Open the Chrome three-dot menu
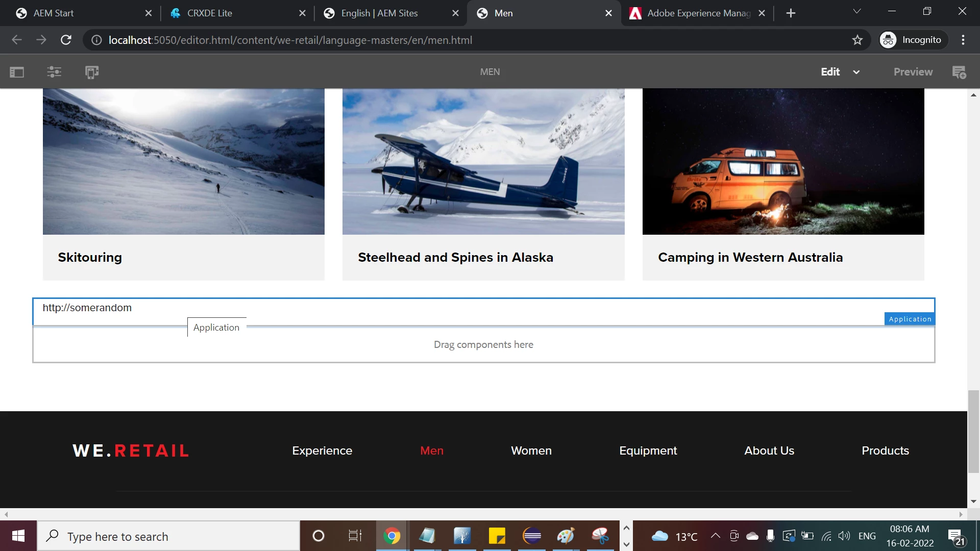Screen dimensions: 980x551 [963, 40]
